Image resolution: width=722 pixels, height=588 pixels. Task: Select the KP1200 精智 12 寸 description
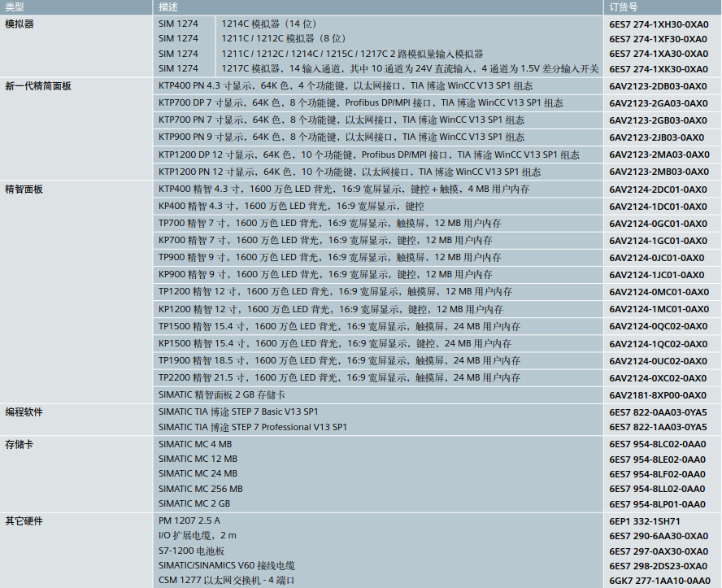click(x=331, y=309)
